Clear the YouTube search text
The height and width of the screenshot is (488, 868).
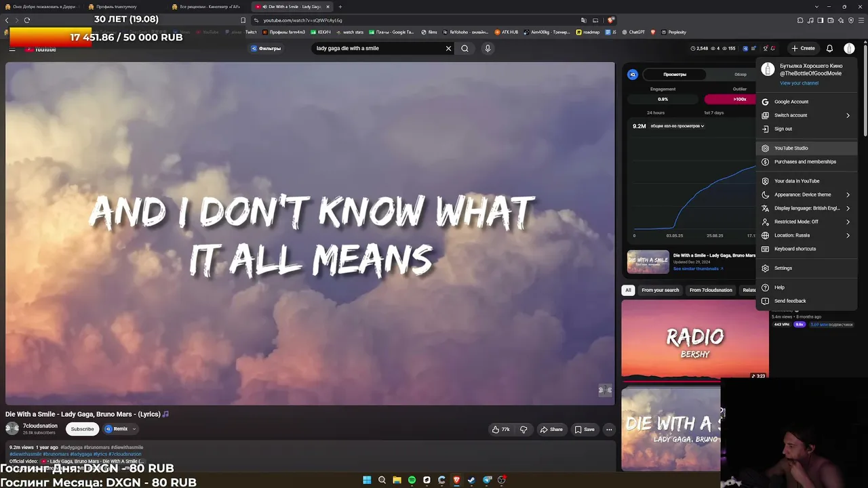coord(448,48)
